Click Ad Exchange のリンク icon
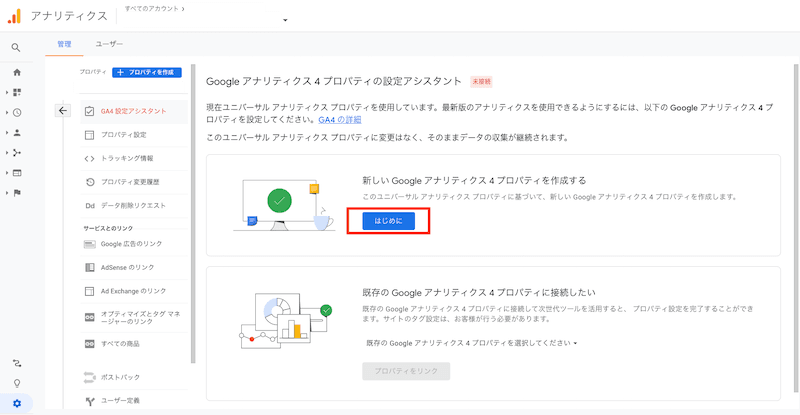 click(x=89, y=291)
